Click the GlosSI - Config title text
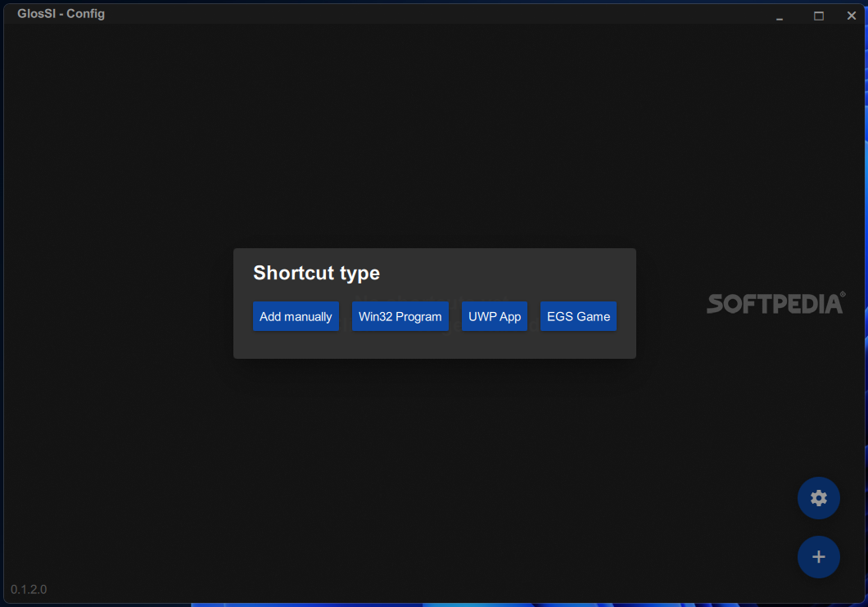This screenshot has width=868, height=607. (61, 14)
